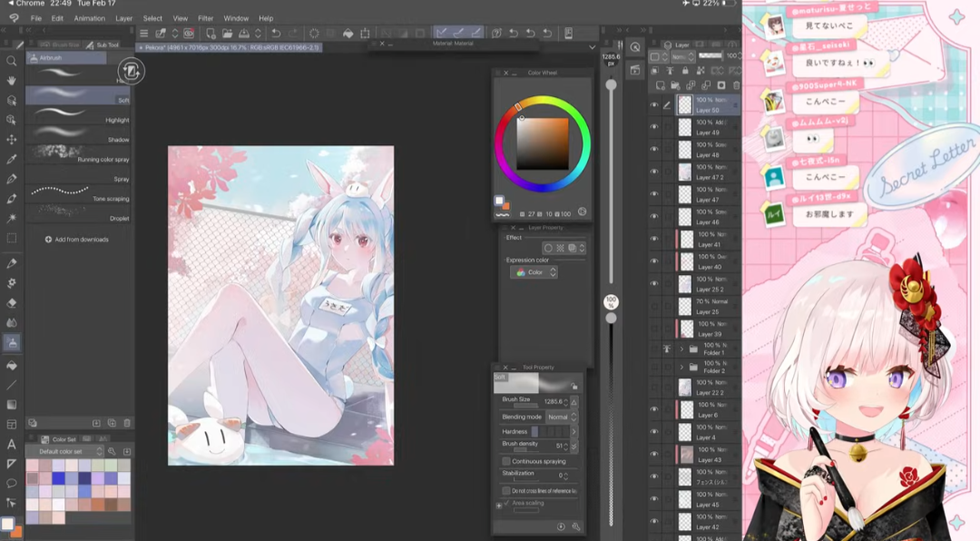The height and width of the screenshot is (541, 980).
Task: Open the Filter menu
Action: [206, 18]
